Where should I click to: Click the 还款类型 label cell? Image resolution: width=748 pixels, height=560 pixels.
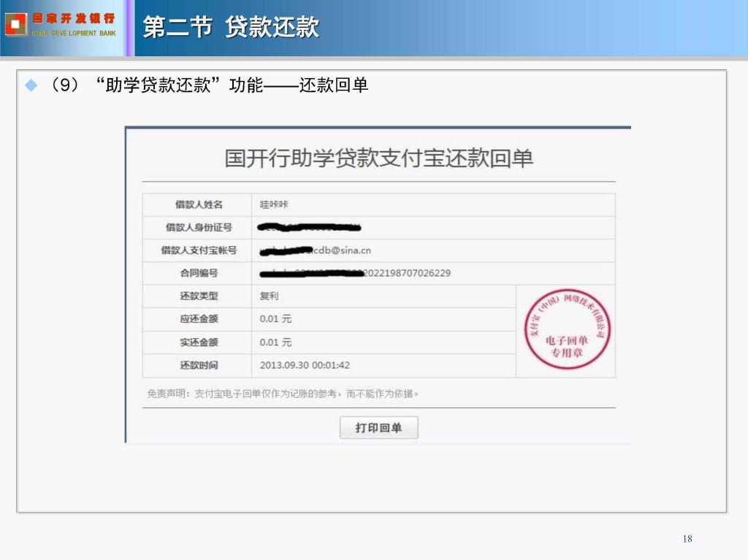tap(197, 296)
